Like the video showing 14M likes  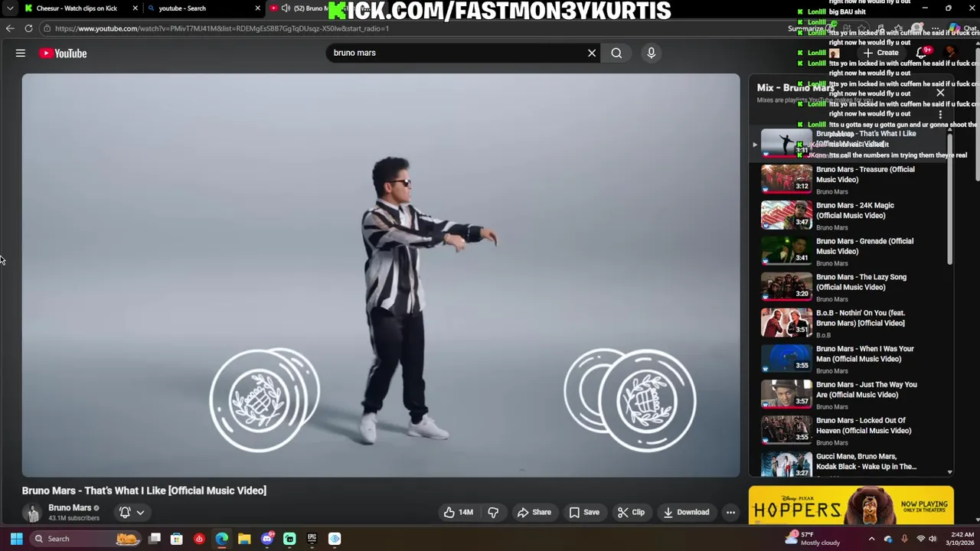(458, 512)
